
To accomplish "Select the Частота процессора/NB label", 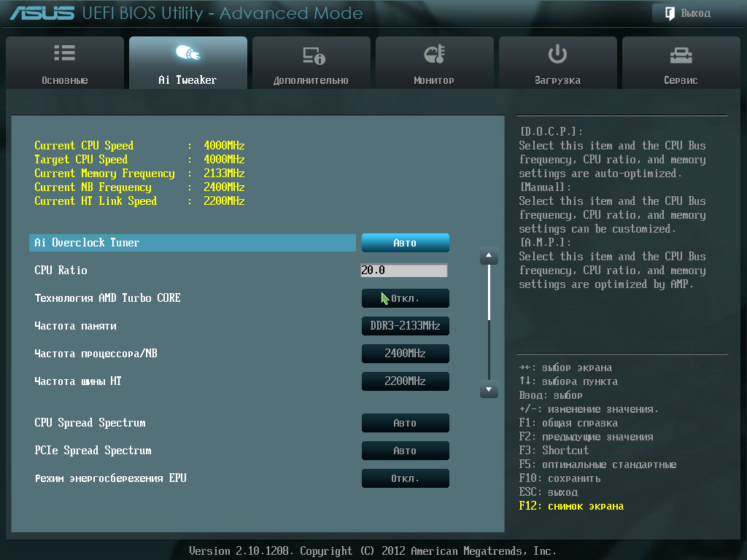I will point(96,354).
